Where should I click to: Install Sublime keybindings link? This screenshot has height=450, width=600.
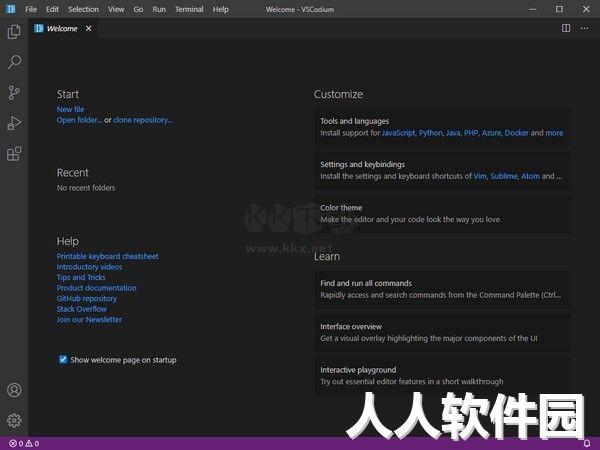[504, 176]
